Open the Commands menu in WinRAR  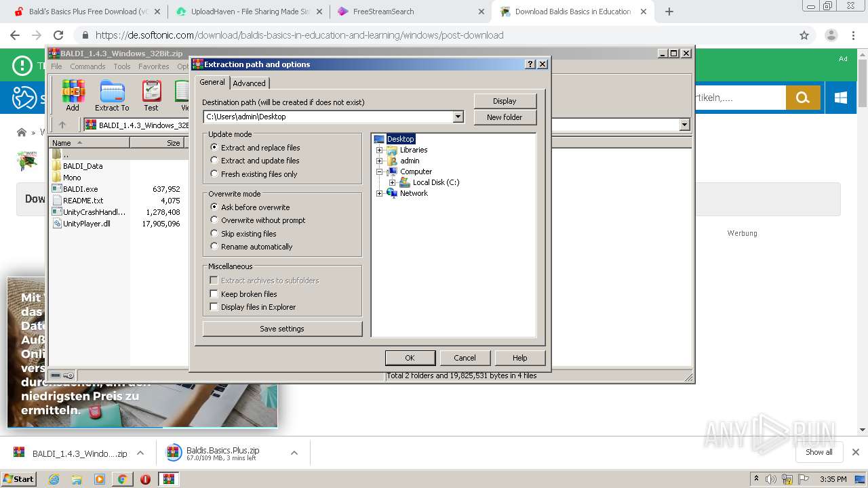(87, 66)
